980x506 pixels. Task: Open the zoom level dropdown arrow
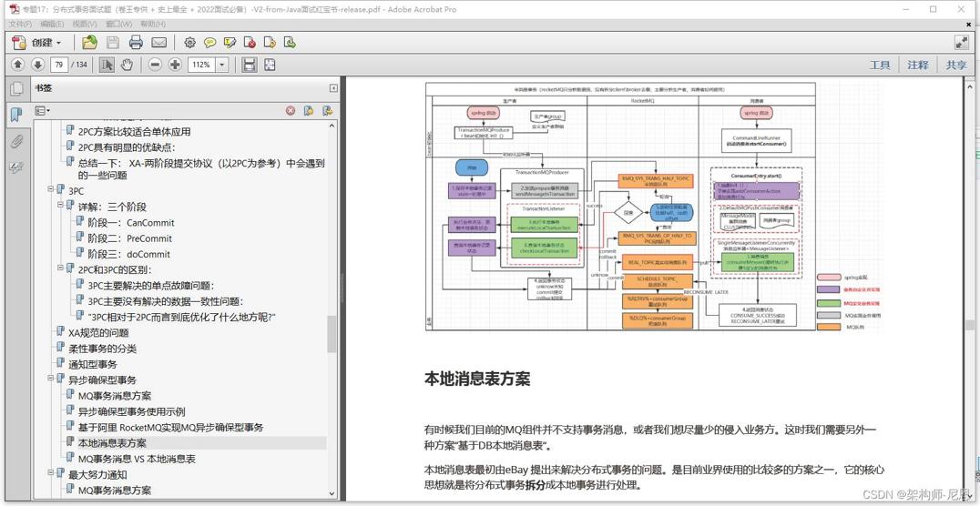click(222, 65)
